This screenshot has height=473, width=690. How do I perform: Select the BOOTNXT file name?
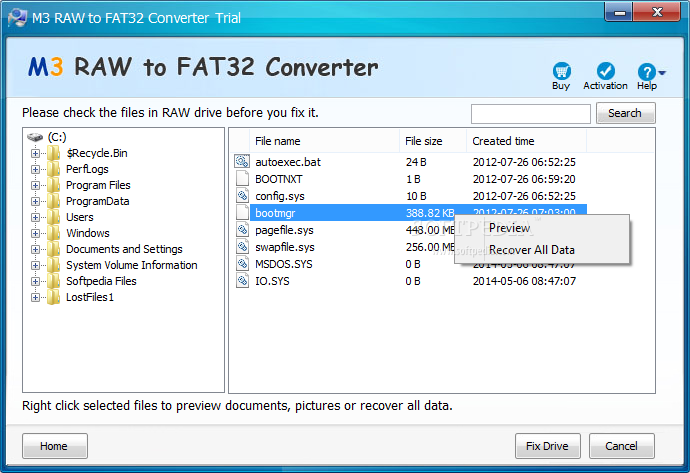click(x=279, y=179)
